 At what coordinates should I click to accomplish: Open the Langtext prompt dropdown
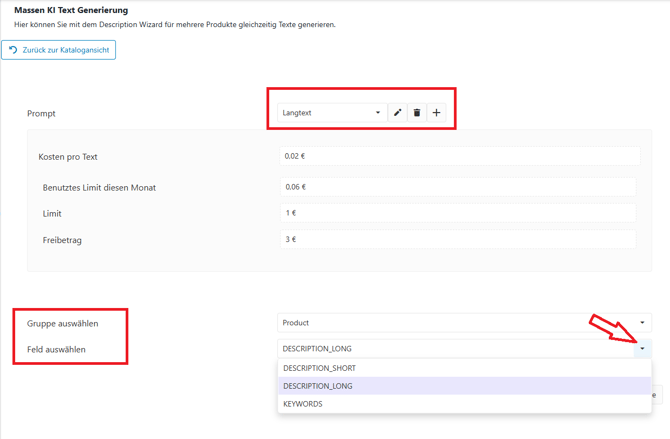[x=331, y=113]
